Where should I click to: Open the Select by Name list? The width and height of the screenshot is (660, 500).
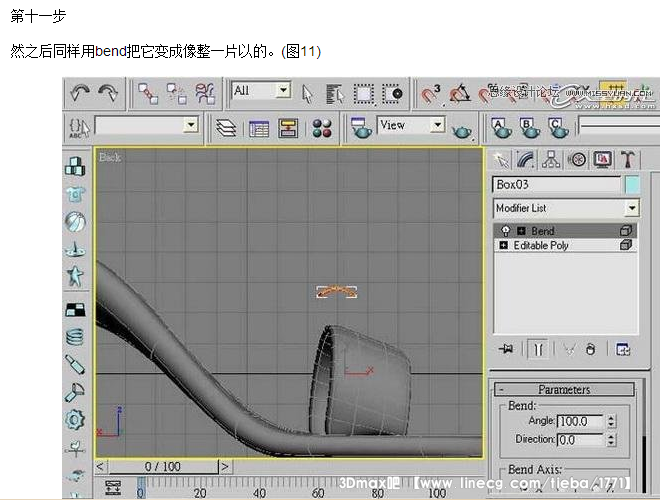335,93
